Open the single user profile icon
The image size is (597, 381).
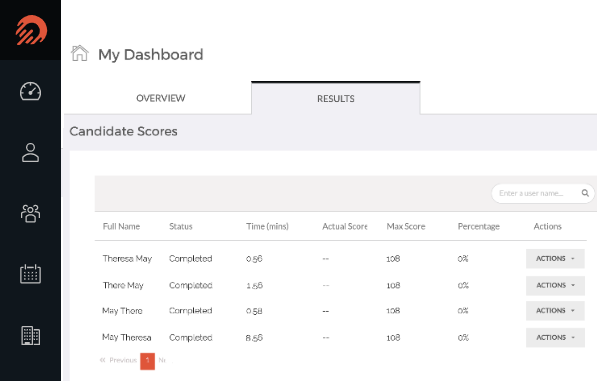[x=30, y=153]
